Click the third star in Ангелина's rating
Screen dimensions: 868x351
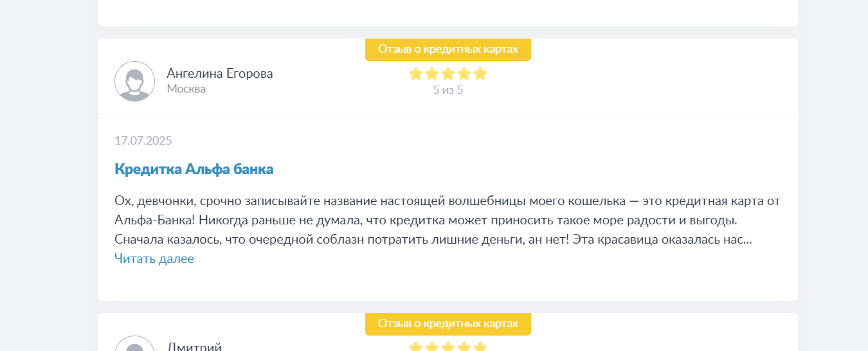click(448, 74)
